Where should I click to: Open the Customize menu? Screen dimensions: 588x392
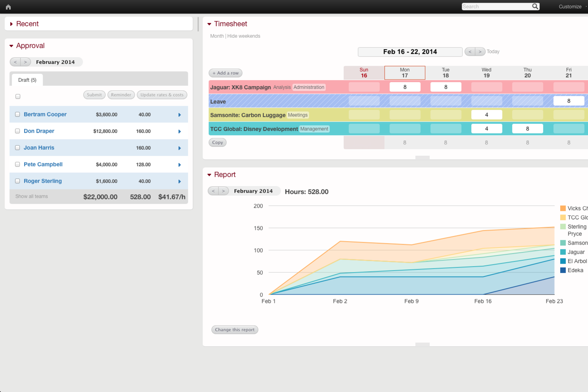point(570,6)
